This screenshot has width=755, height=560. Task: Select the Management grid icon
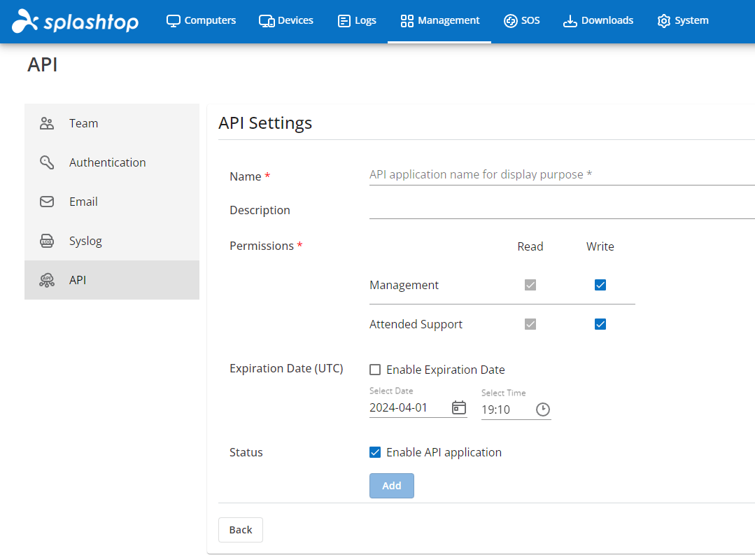pos(407,20)
